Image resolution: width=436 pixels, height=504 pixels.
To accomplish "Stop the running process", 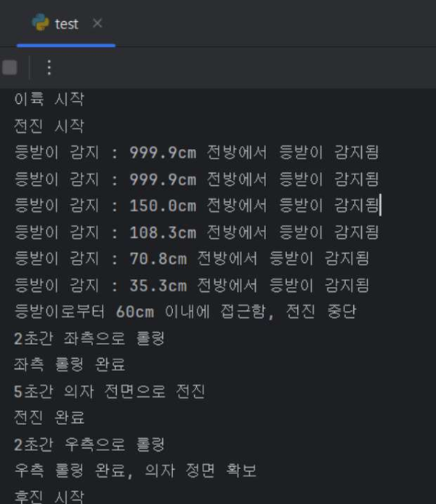I will 9,68.
